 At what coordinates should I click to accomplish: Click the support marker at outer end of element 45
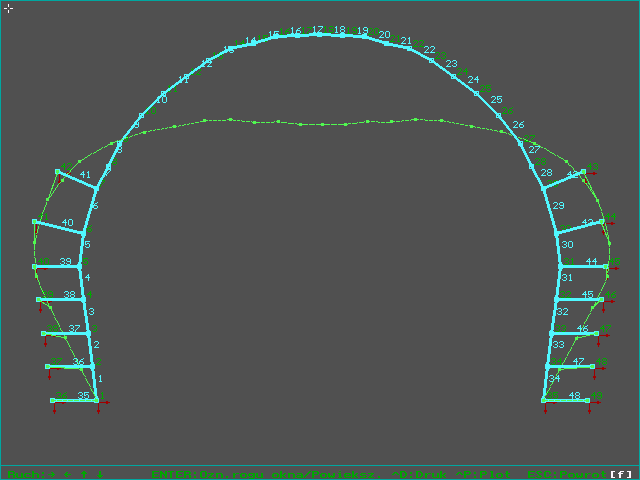coord(600,300)
